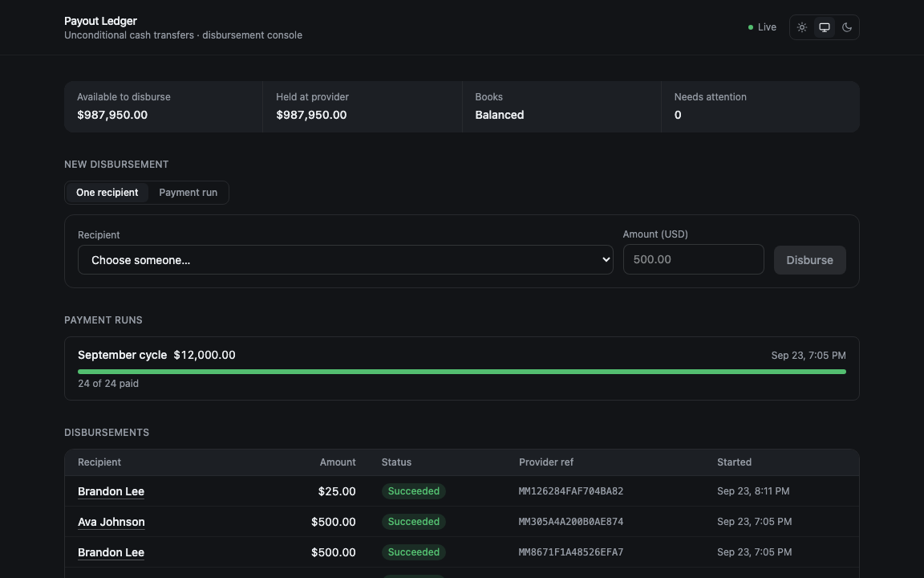
Task: Switch to the dark theme moon icon
Action: [847, 27]
